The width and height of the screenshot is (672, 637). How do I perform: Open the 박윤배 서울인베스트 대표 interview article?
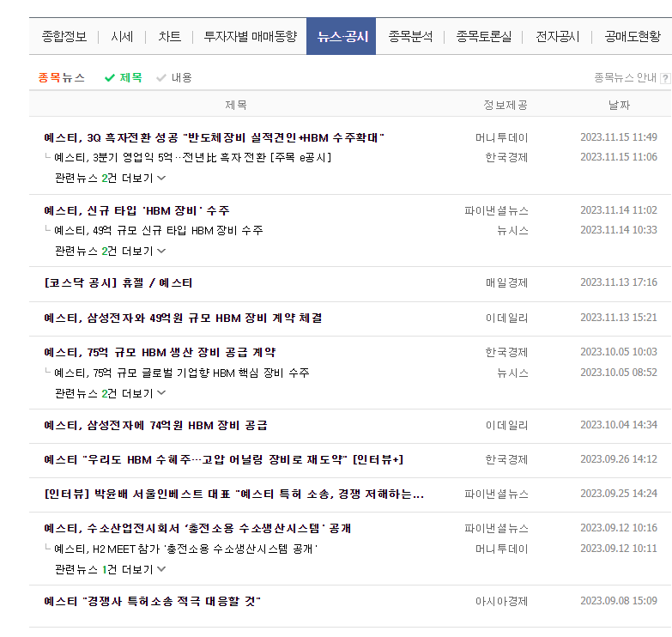pos(234,494)
